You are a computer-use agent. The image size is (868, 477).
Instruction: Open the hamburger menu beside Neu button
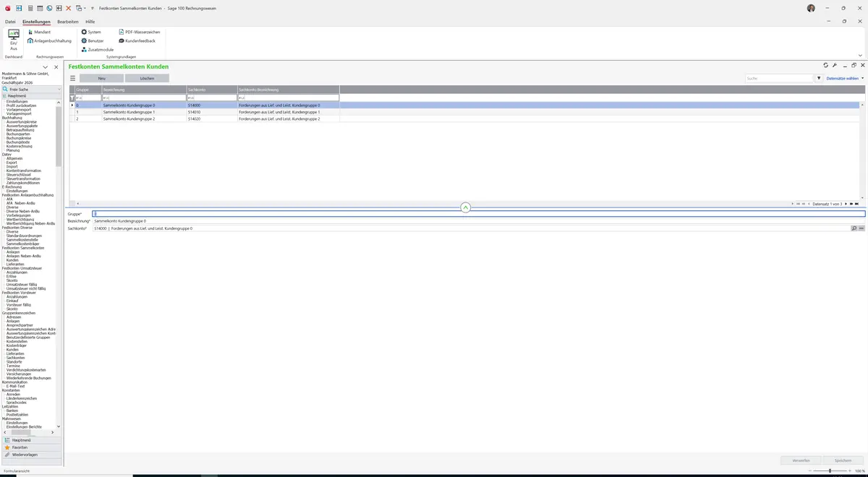point(72,78)
